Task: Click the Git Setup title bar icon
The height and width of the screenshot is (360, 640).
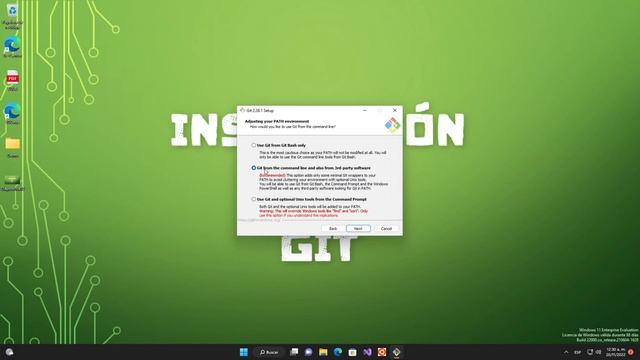Action: 242,110
